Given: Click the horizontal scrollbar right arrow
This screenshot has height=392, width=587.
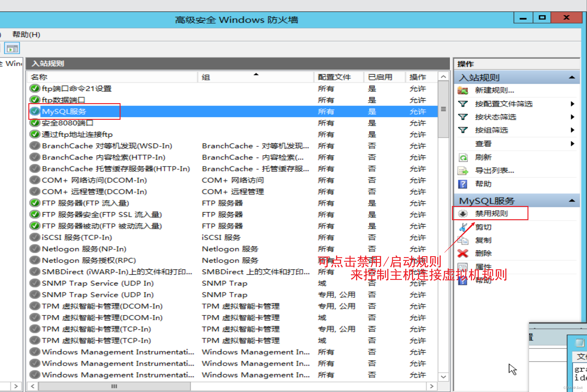Looking at the screenshot, I should [432, 386].
